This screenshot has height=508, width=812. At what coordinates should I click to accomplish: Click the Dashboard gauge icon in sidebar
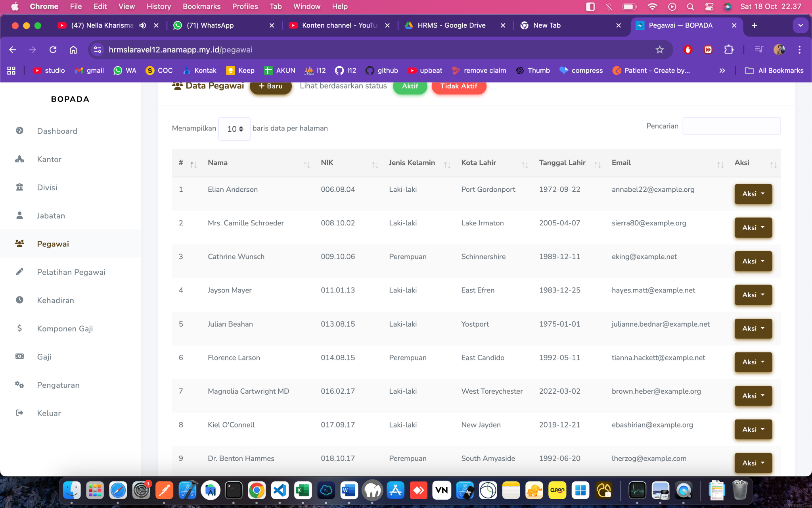19,131
